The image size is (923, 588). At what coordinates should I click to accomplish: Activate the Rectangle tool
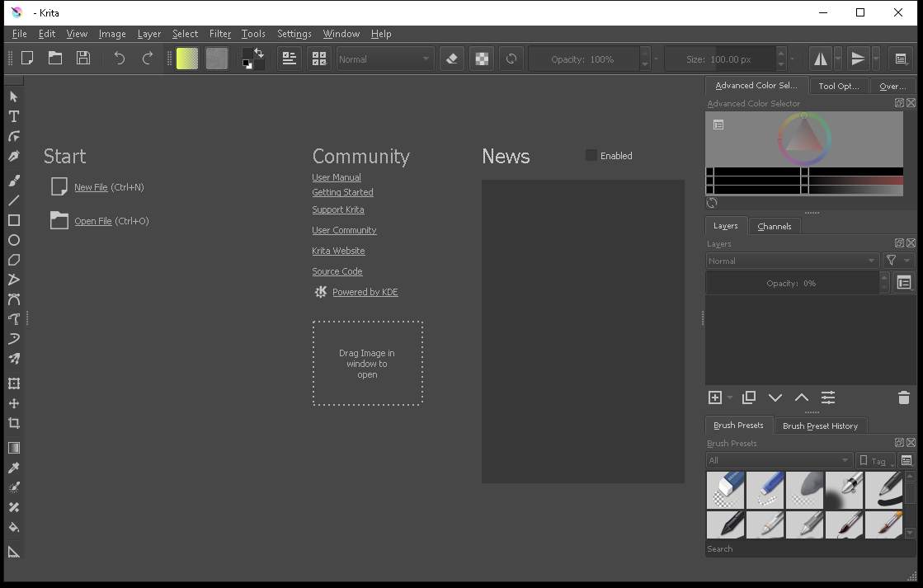13,219
